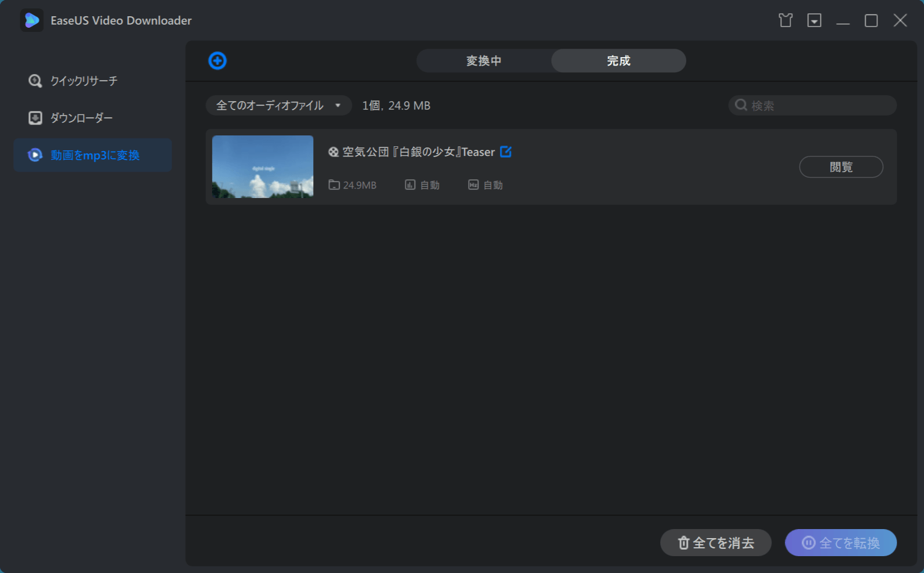The image size is (924, 573).
Task: Click the 全てを消去 button
Action: coord(716,543)
